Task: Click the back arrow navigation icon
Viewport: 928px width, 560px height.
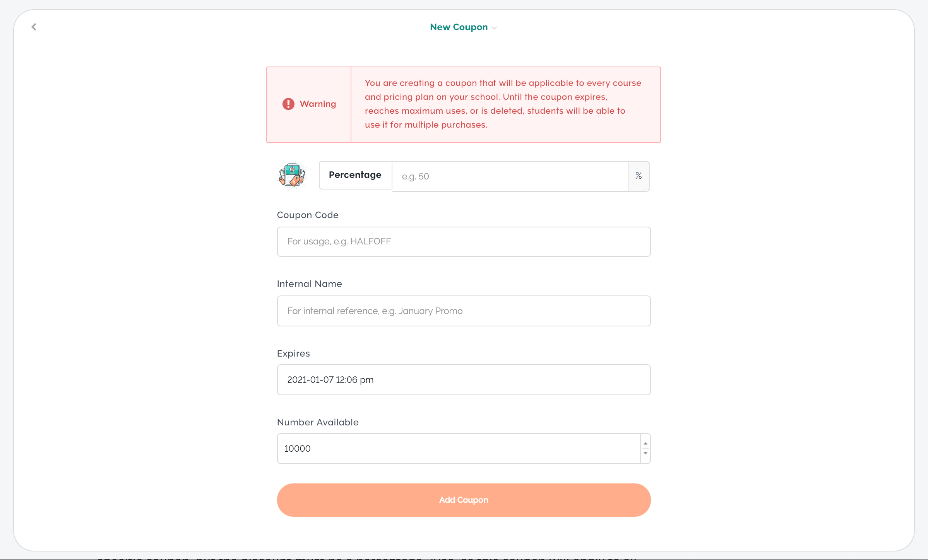Action: coord(34,27)
